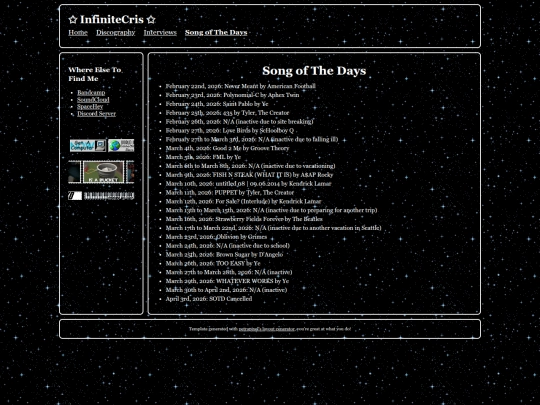The height and width of the screenshot is (405, 540).
Task: Open the Home page link
Action: tap(78, 32)
